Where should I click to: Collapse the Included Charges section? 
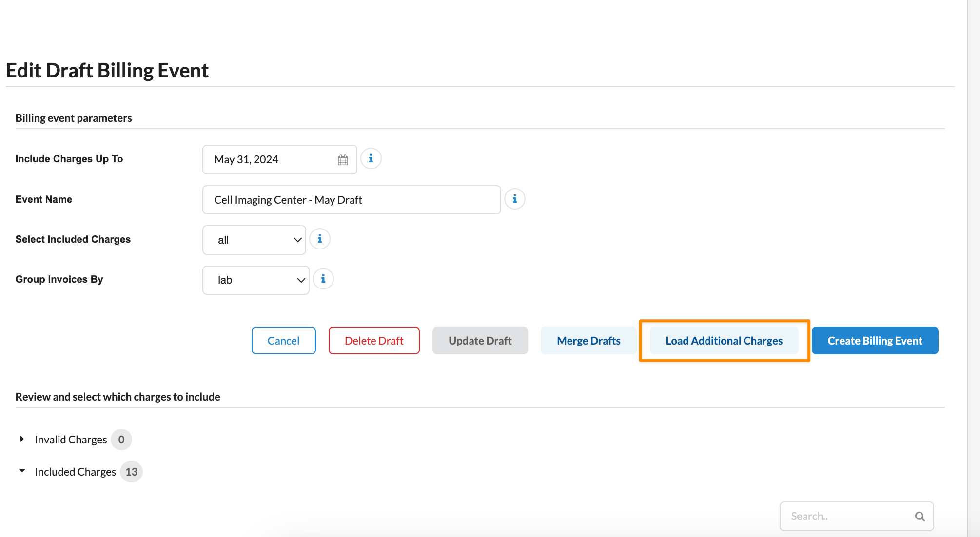click(22, 471)
